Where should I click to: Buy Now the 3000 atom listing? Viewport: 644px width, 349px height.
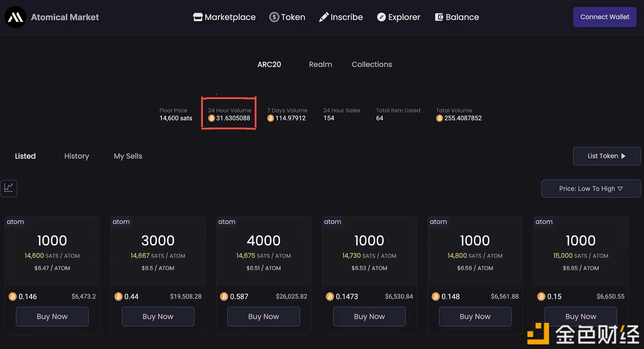[x=158, y=317]
